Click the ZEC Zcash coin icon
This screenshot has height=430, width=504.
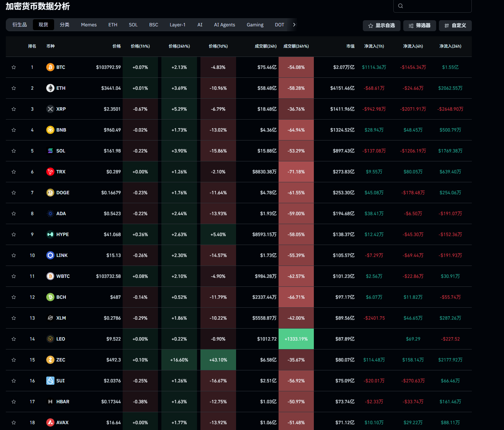[50, 360]
